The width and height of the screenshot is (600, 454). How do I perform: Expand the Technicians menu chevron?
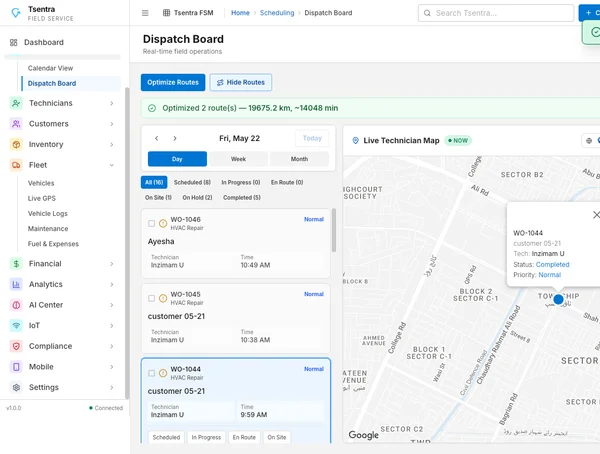coord(112,103)
